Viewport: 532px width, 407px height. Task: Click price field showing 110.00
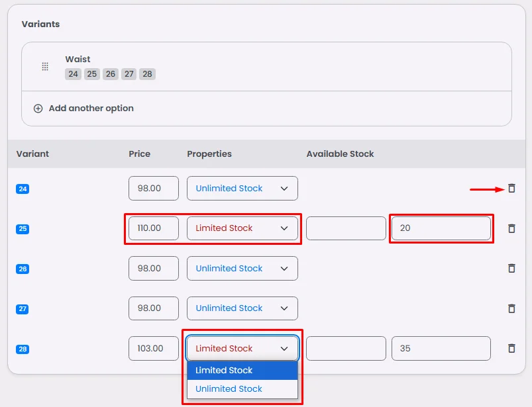[x=154, y=228]
